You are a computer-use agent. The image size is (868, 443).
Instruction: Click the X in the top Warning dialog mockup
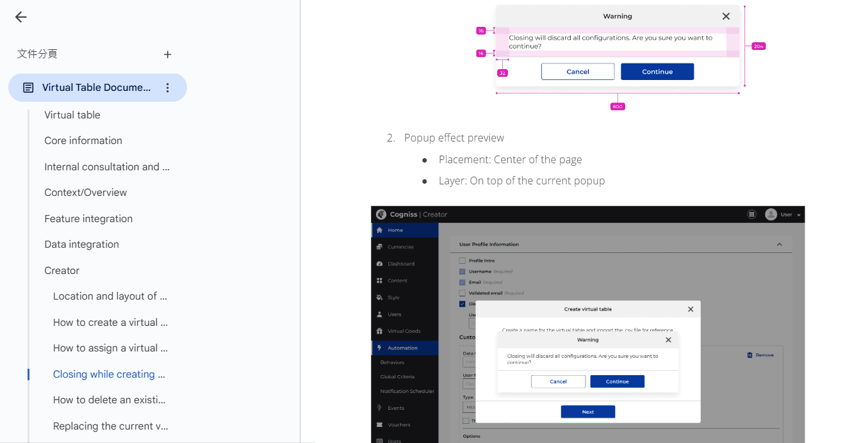[726, 17]
